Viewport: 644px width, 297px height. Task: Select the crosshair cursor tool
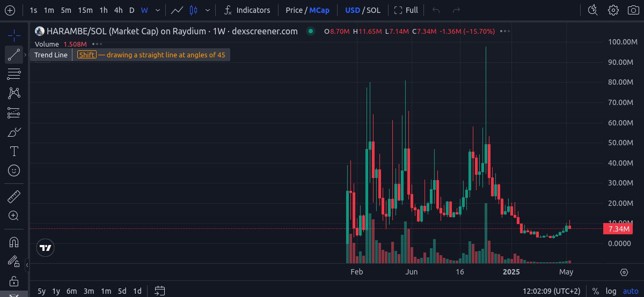pos(14,36)
